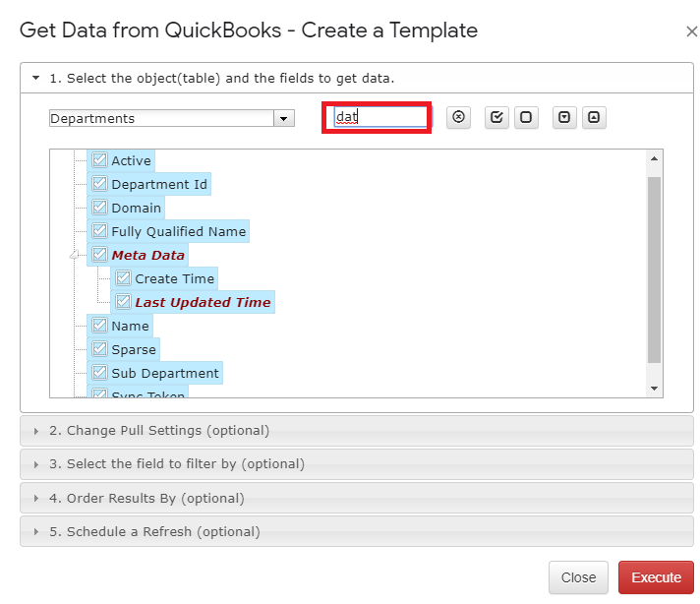
Task: Select the Department Id label
Action: click(159, 184)
